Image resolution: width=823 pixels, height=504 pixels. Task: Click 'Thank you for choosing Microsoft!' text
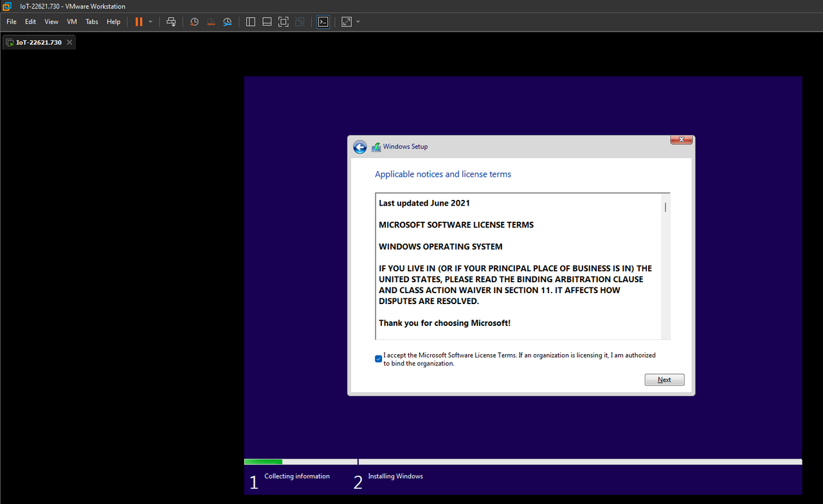(445, 323)
